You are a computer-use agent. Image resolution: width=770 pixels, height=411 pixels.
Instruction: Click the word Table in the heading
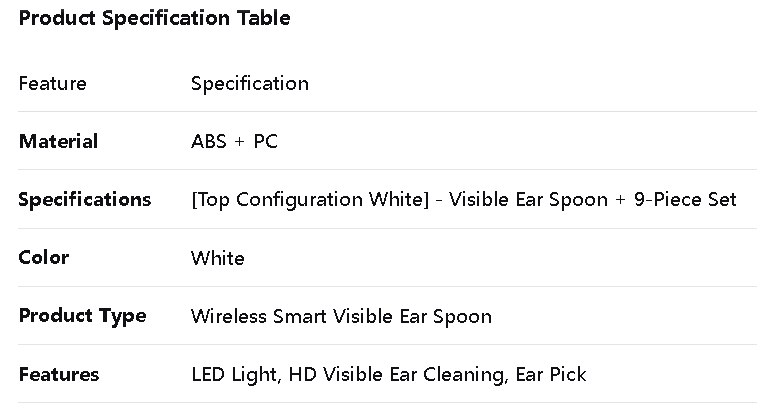click(264, 18)
